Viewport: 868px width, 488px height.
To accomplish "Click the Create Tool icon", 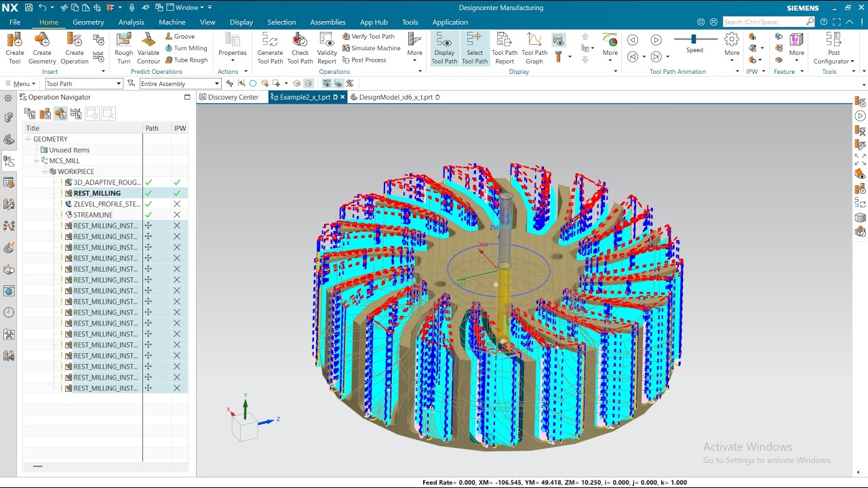I will point(14,48).
